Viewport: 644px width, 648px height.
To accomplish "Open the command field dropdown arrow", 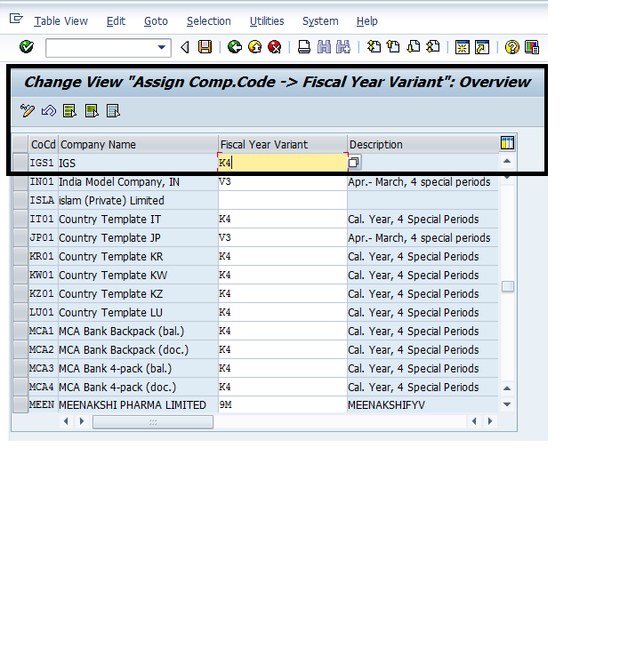I will point(162,47).
